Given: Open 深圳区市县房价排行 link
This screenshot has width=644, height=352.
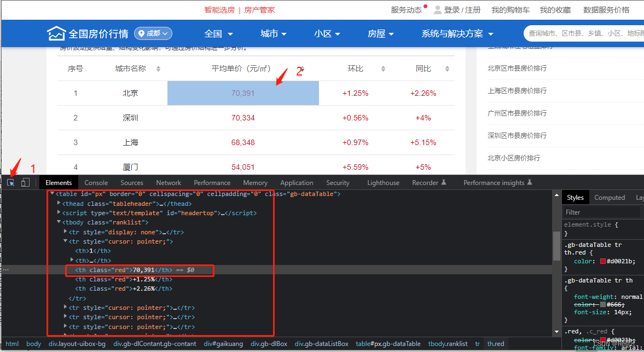Looking at the screenshot, I should click(517, 136).
